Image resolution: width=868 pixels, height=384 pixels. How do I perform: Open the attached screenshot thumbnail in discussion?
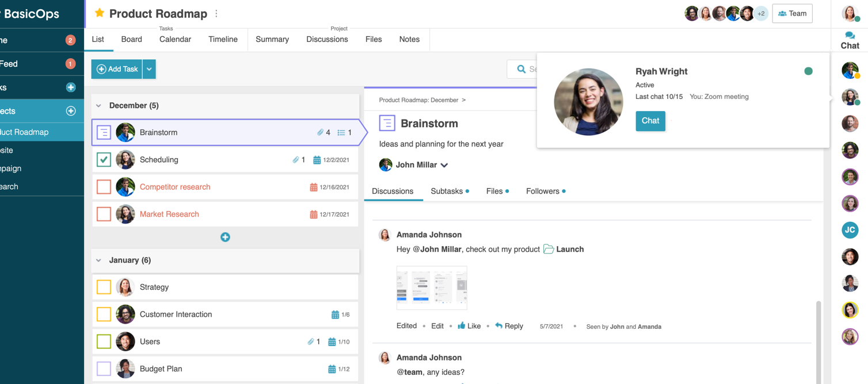432,287
